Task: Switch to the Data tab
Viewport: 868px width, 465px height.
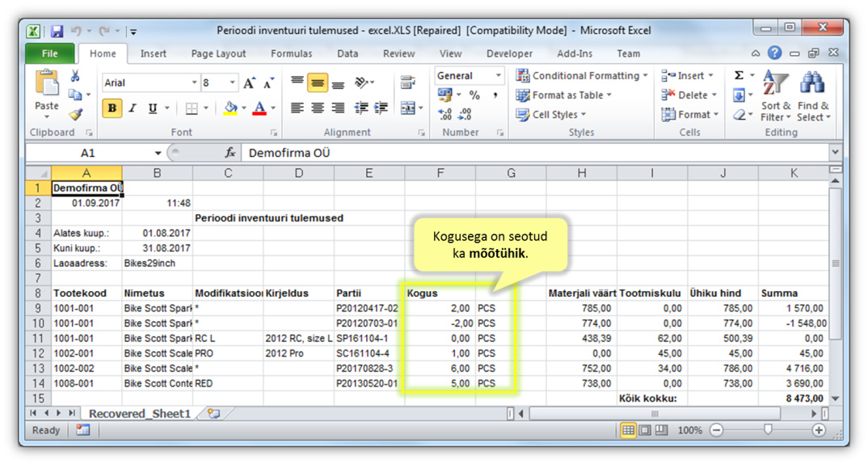Action: point(347,53)
